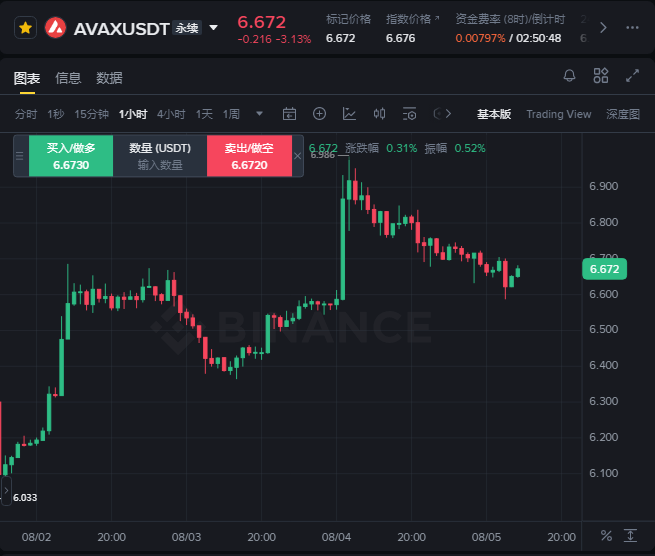Click the 指数价格 index price link

(x=412, y=19)
